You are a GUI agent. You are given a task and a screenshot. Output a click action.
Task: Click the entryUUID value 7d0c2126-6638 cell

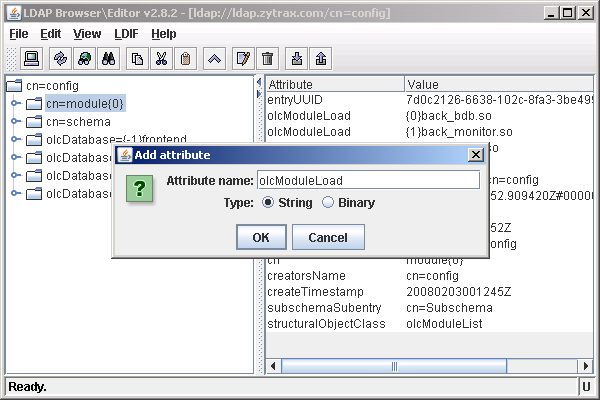tap(499, 100)
